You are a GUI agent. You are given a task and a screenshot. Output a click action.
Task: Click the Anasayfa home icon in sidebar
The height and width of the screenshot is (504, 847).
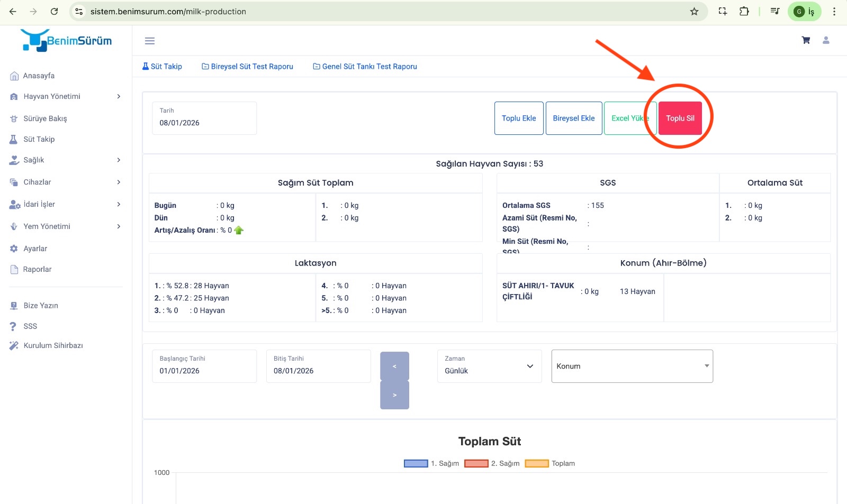(14, 76)
